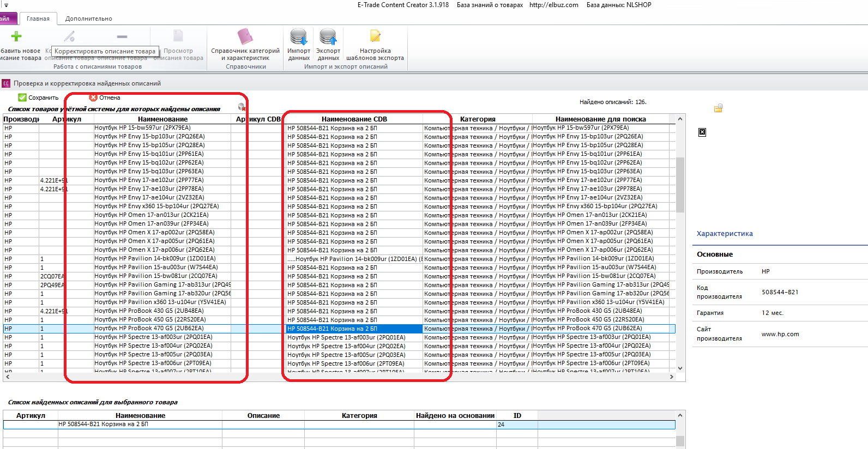Click the left arrow of the horizontal scrollbar
Viewport: 868px width, 449px height.
pyautogui.click(x=8, y=377)
